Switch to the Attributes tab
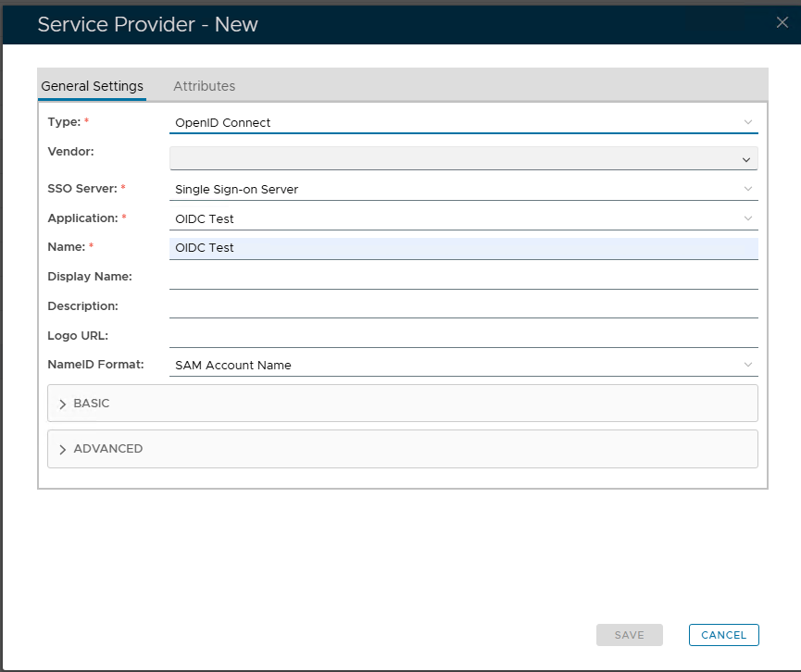Screen dimensions: 801x672 click(x=204, y=86)
